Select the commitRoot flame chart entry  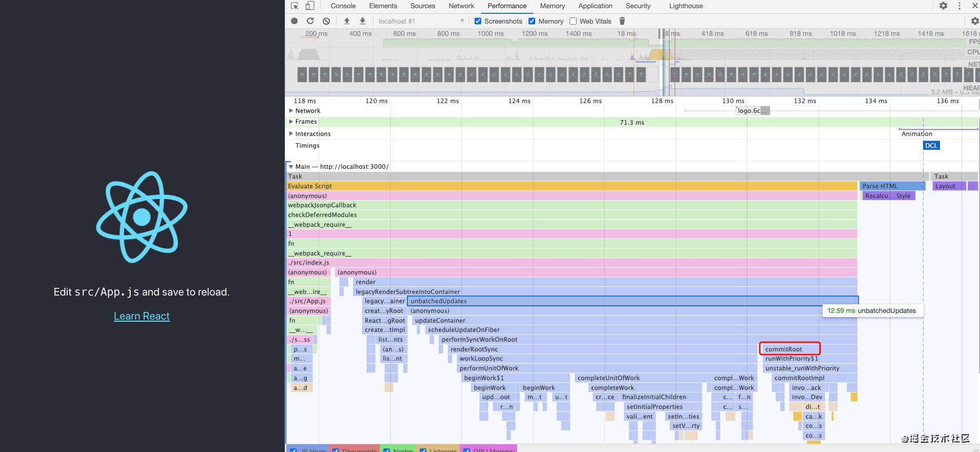point(790,349)
